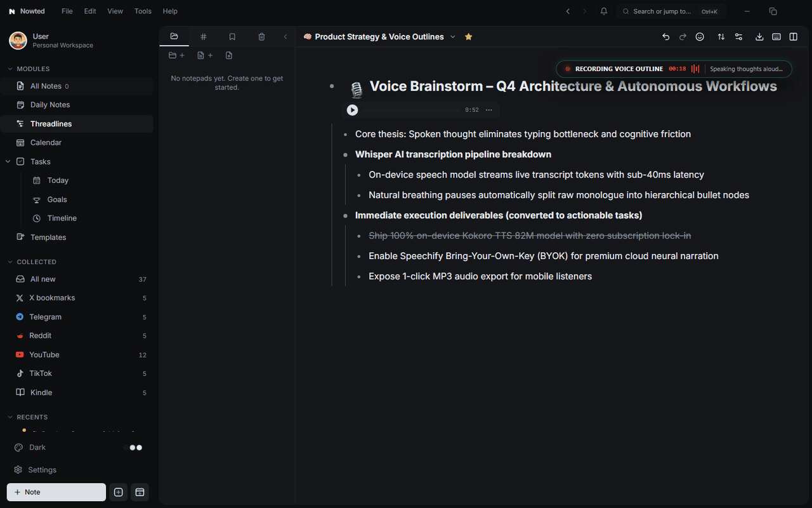Image resolution: width=812 pixels, height=508 pixels.
Task: Open the YouTube collected items
Action: coord(77,355)
